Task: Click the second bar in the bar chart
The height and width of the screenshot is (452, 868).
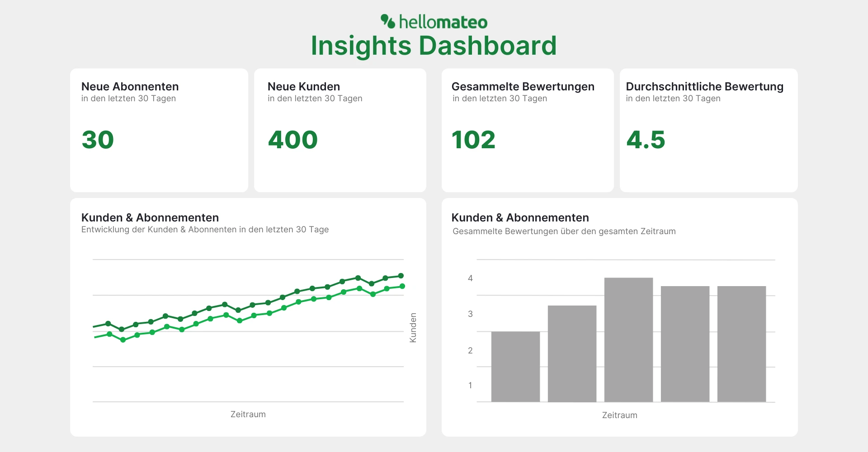Action: (572, 353)
